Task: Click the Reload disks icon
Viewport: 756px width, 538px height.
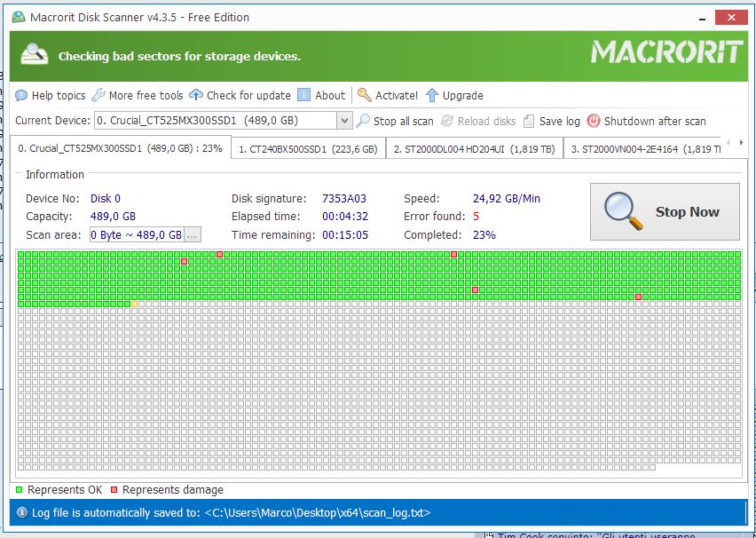Action: [447, 121]
